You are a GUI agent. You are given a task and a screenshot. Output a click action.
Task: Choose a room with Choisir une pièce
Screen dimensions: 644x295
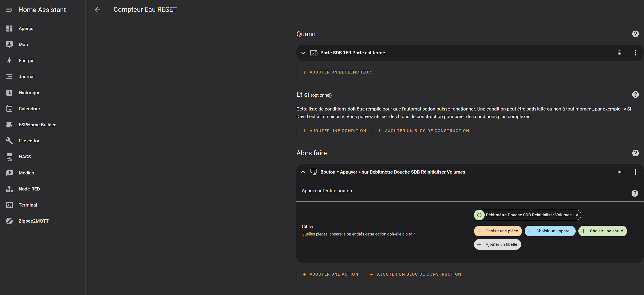pyautogui.click(x=498, y=231)
